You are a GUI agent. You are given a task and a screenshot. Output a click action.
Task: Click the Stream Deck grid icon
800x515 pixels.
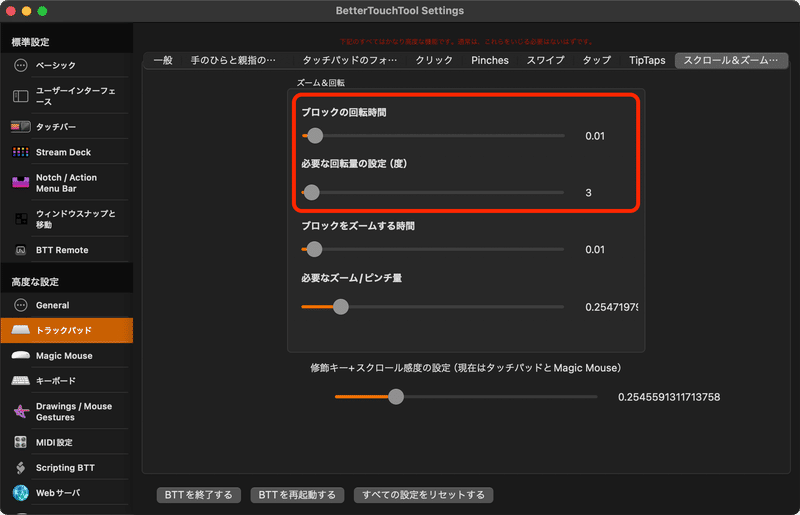click(x=20, y=152)
